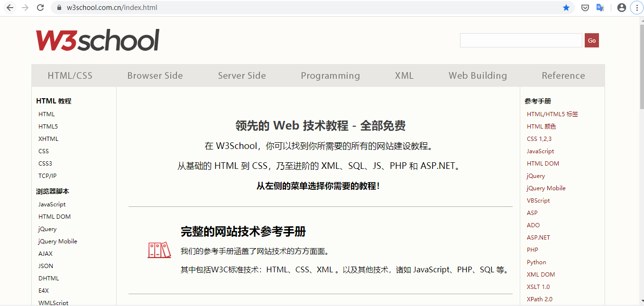Open the HTML/CSS navigation tab
The width and height of the screenshot is (644, 306).
point(70,75)
